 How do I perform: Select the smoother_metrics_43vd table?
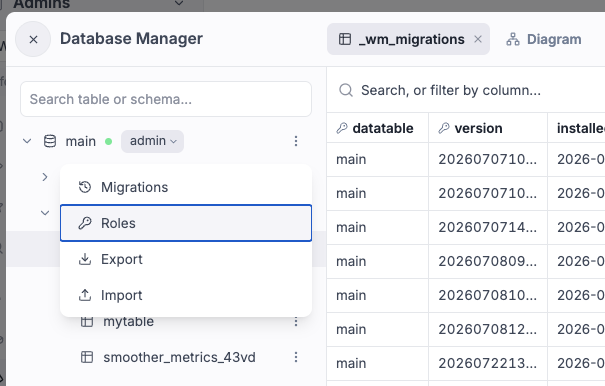[179, 357]
